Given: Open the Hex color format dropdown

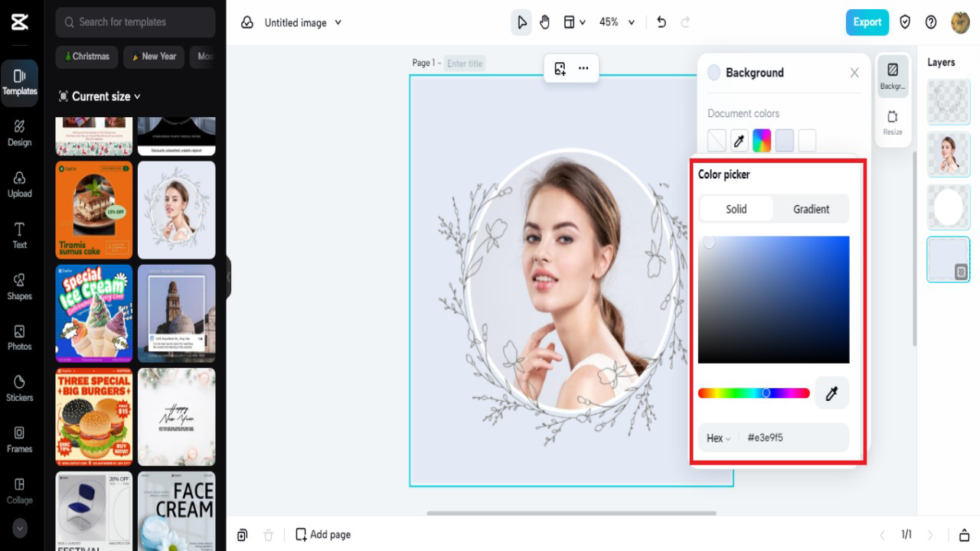Looking at the screenshot, I should point(718,439).
